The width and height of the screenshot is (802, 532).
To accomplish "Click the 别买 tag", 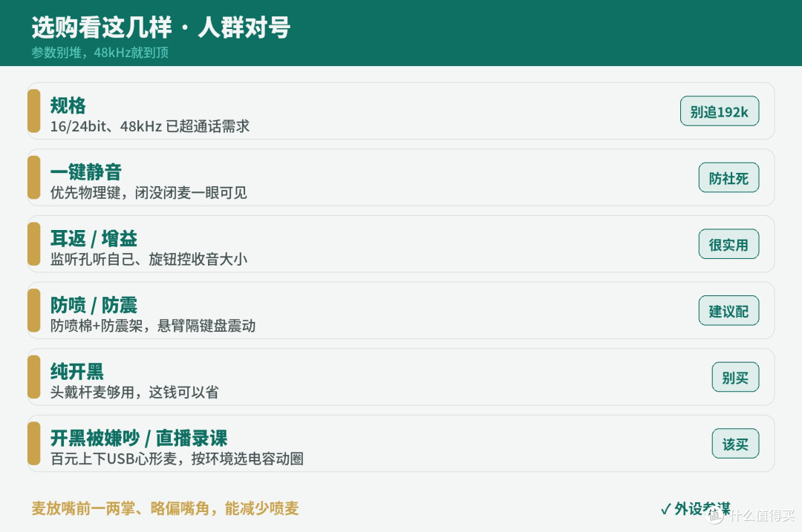I will [x=735, y=377].
